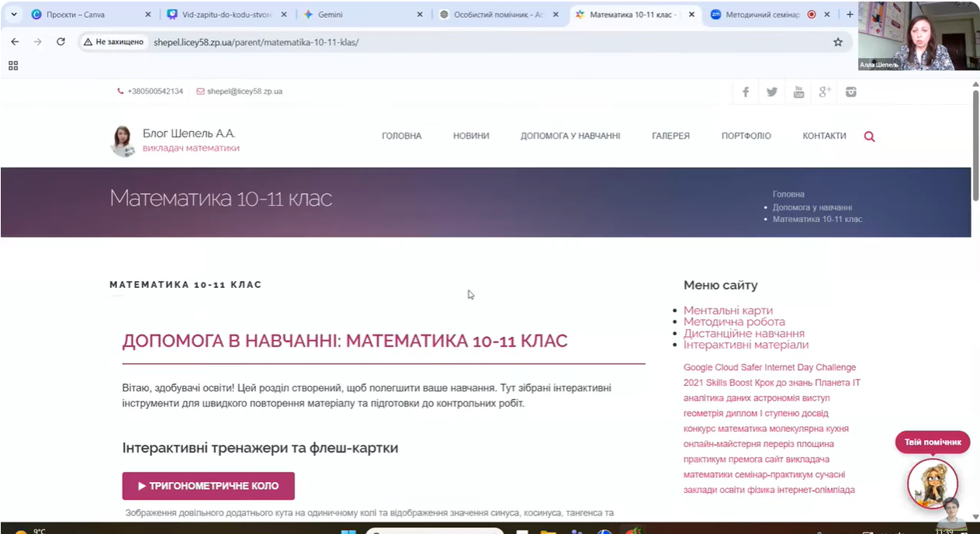
Task: Click the Instagram icon in header
Action: (x=851, y=92)
